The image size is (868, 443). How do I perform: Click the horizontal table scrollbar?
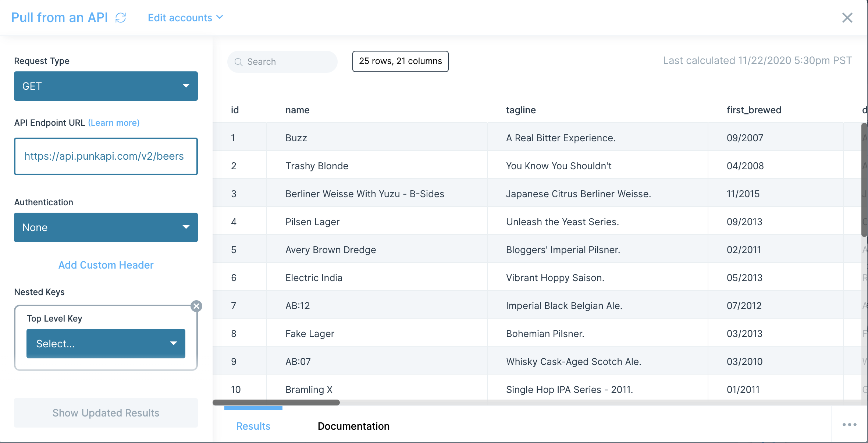pos(276,403)
